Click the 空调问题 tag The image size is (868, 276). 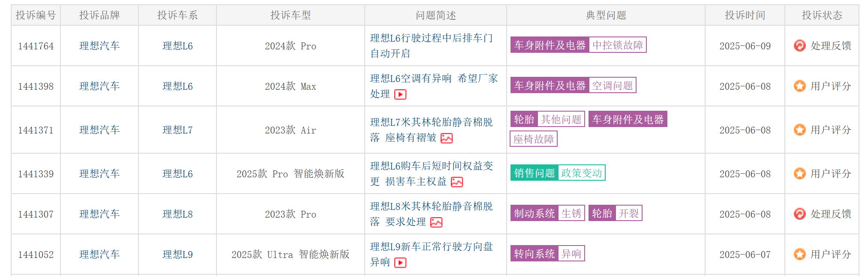613,85
